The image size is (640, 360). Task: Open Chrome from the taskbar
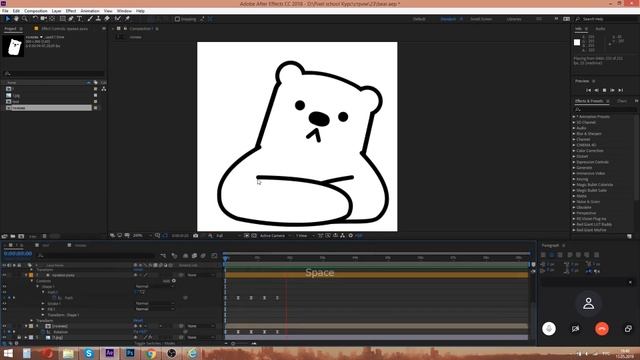(x=151, y=353)
